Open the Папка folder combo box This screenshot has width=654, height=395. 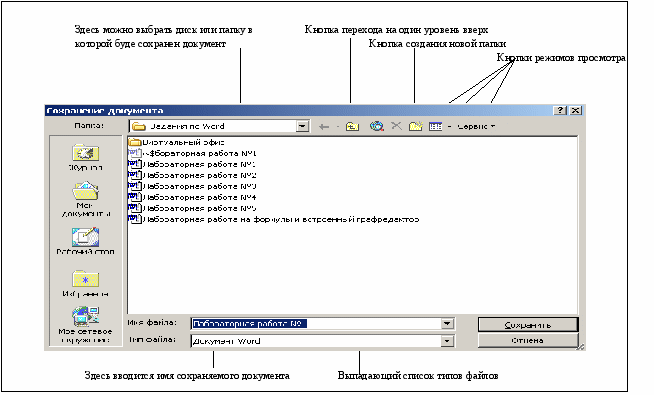pos(219,126)
